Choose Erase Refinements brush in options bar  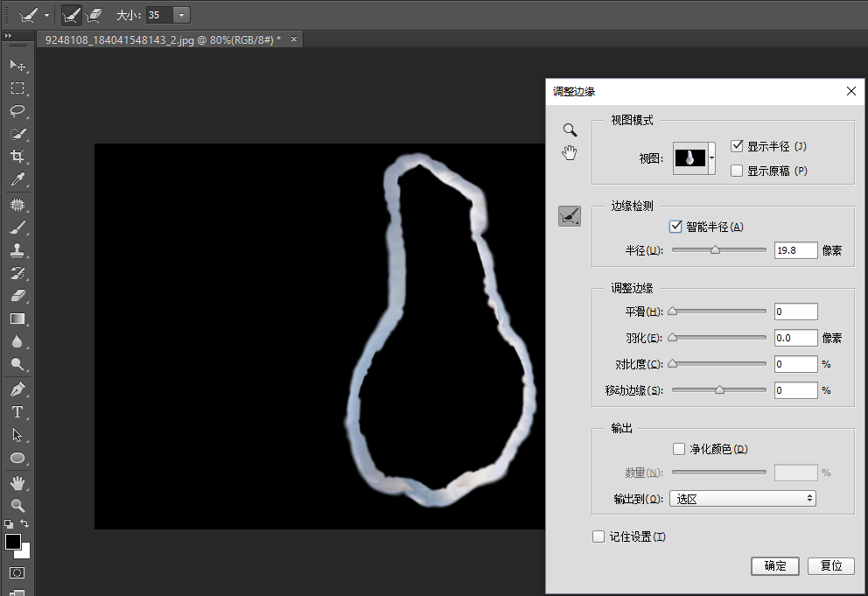94,15
